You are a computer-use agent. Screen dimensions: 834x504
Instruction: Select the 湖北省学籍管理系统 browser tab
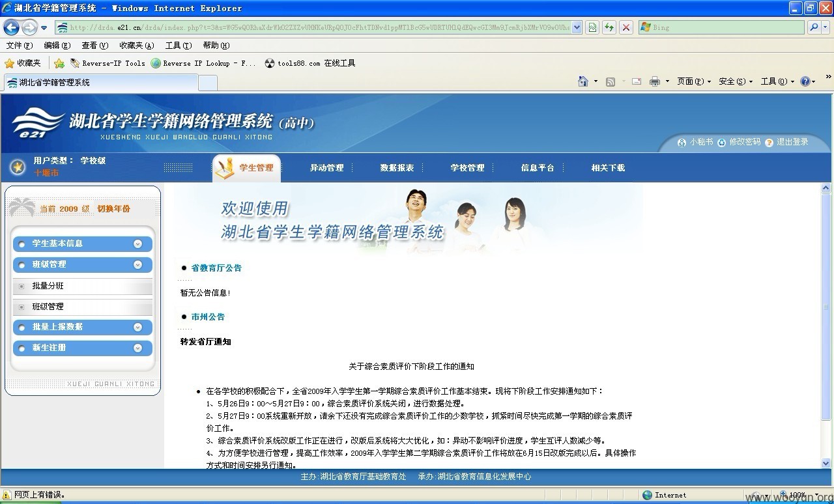coord(100,83)
